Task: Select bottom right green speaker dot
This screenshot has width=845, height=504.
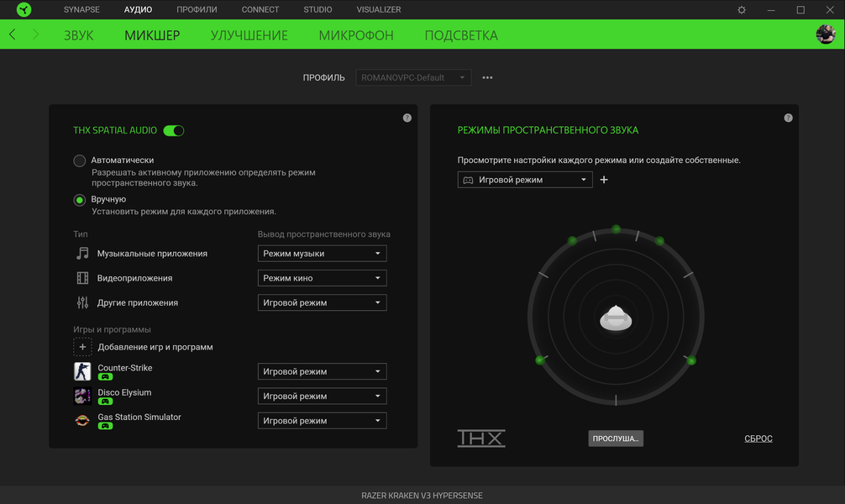Action: point(691,360)
